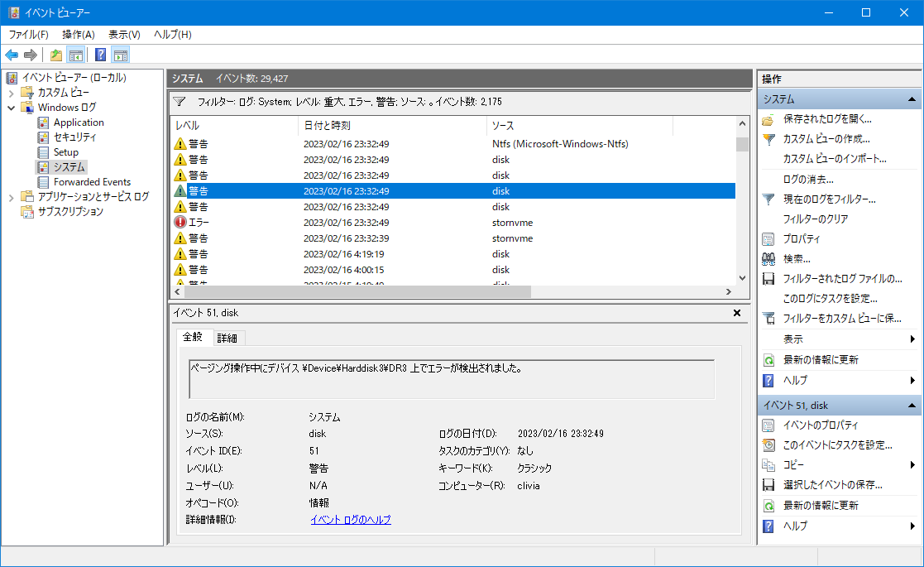The height and width of the screenshot is (567, 924).
Task: Sort by the レベル column header
Action: (x=235, y=126)
